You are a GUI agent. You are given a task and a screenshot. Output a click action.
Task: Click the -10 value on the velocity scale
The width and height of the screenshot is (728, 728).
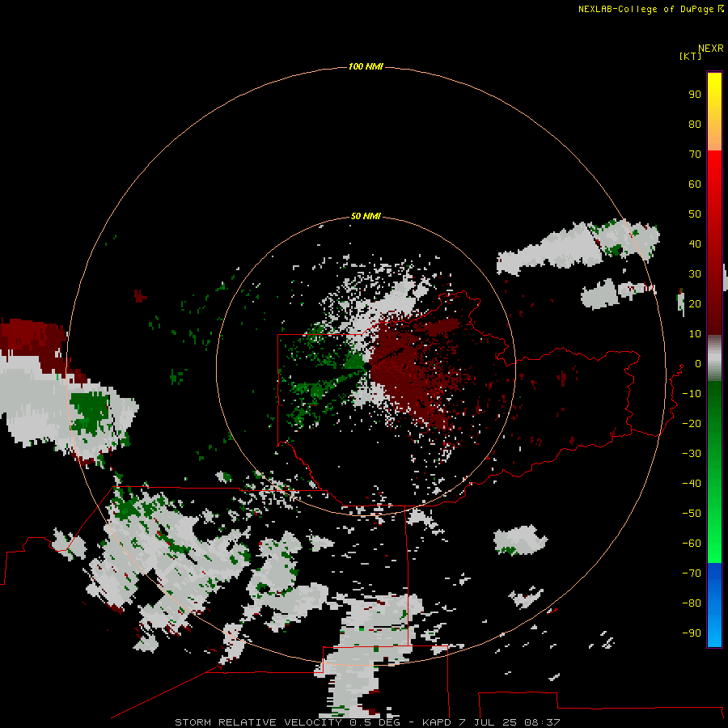pos(692,394)
